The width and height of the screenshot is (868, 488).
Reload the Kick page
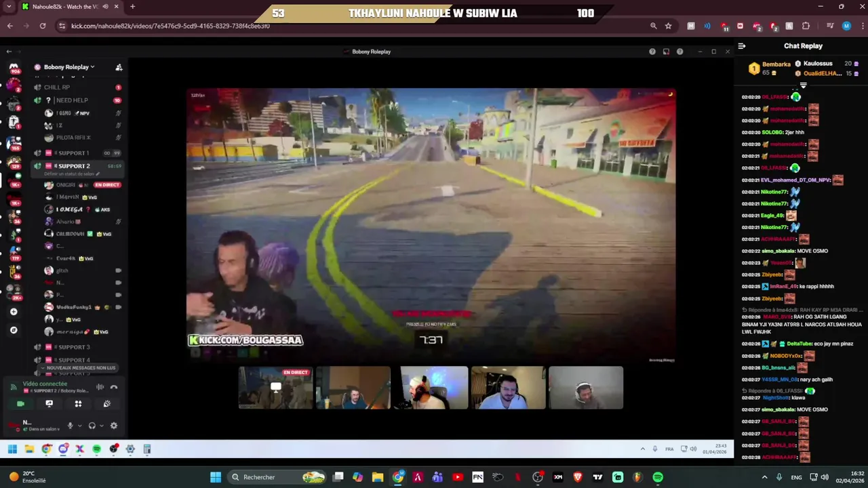pyautogui.click(x=42, y=26)
